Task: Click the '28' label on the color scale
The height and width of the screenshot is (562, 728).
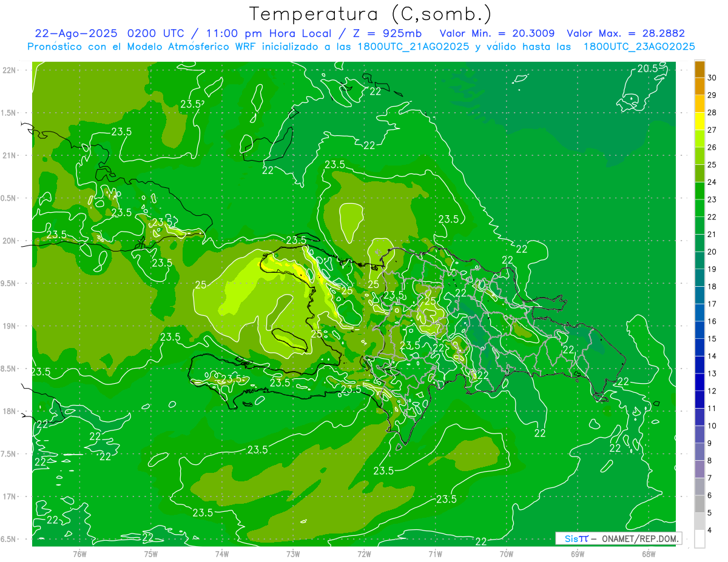Action: click(712, 113)
